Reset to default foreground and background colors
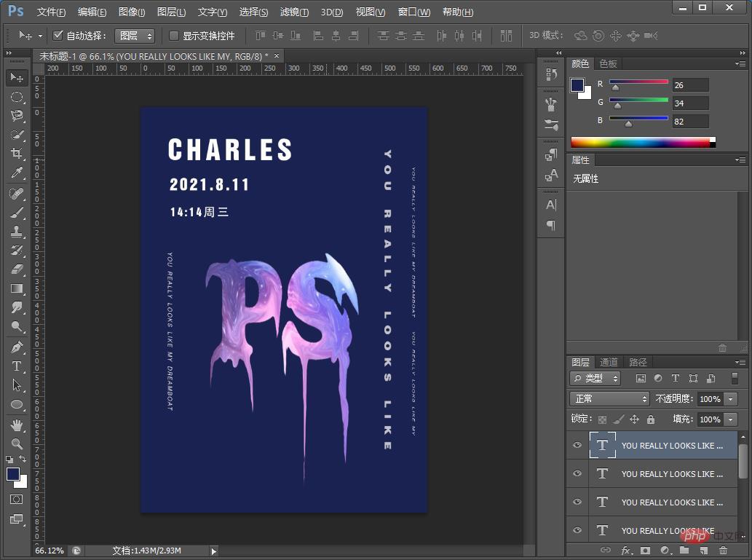The width and height of the screenshot is (752, 560). click(9, 460)
